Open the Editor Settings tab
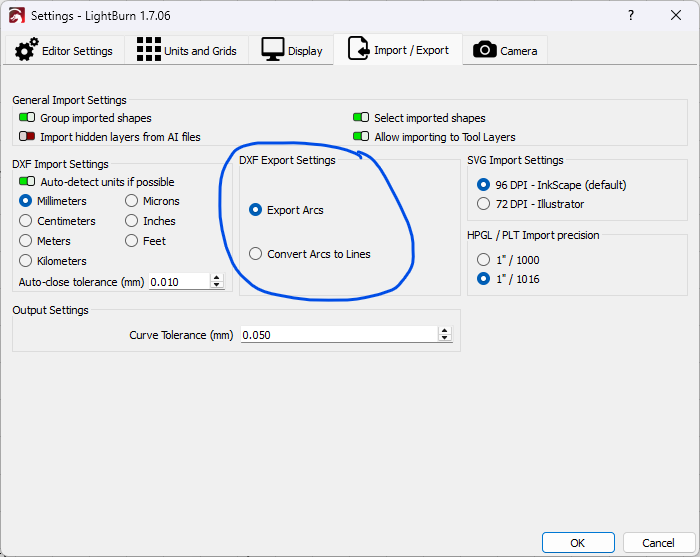 (65, 51)
